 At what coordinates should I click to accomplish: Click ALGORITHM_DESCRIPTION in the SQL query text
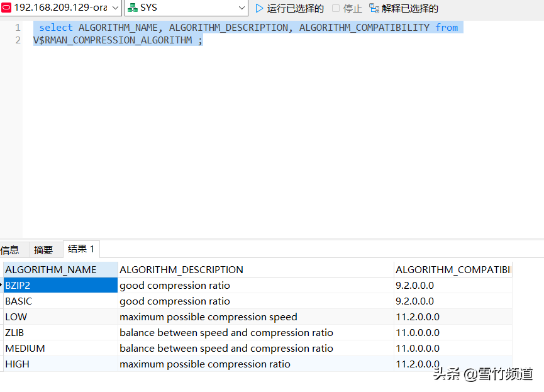point(228,28)
